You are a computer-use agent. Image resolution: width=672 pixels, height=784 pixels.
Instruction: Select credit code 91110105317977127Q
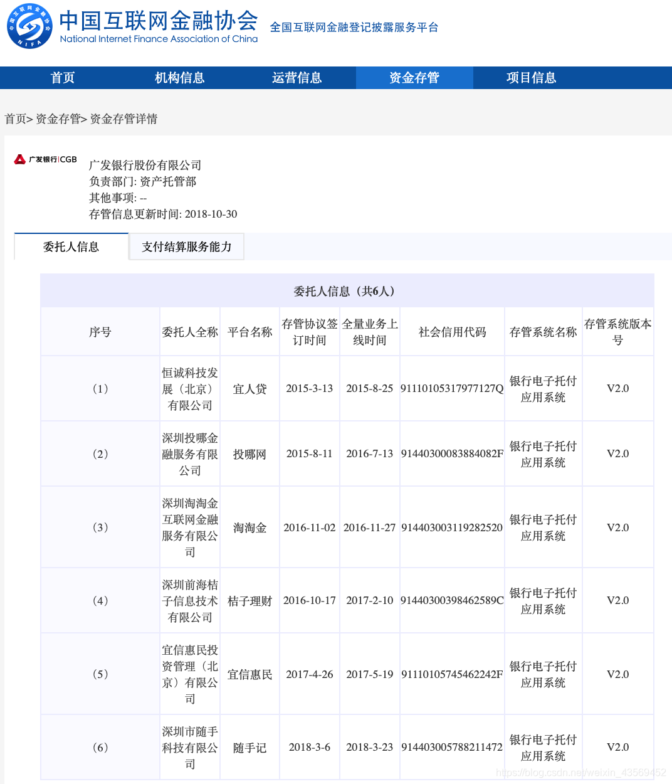453,388
